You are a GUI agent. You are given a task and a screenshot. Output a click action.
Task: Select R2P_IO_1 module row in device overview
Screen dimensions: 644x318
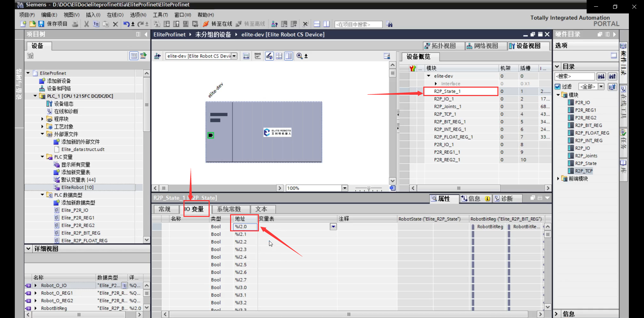(x=443, y=99)
